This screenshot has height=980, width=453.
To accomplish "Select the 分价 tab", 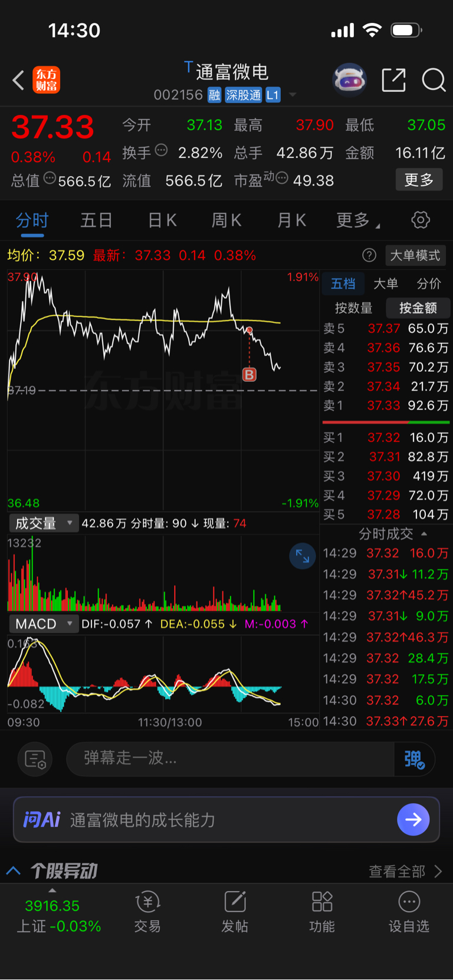I will click(429, 284).
